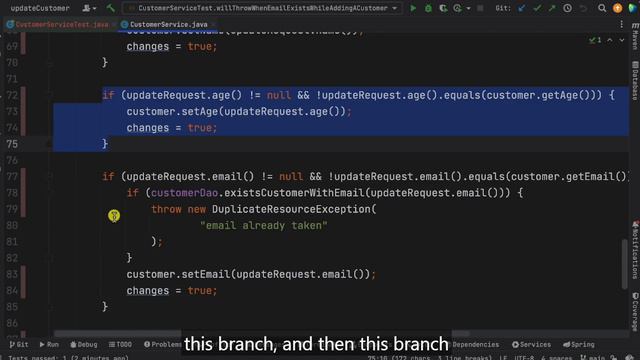Open the Git tool window tab
Screen dimensions: 640x360
[19, 344]
